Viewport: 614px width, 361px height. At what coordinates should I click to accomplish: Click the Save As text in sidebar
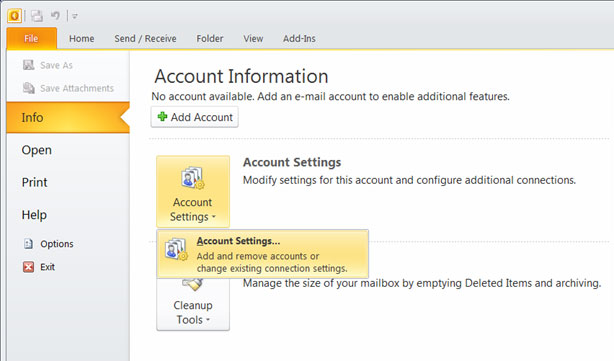[56, 65]
